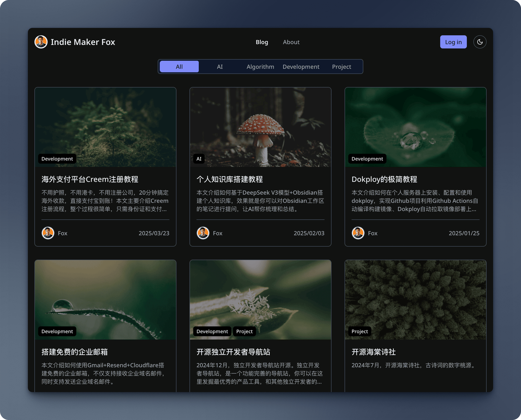Viewport: 521px width, 420px height.
Task: Click Project tag on snowflake leaf image
Action: tap(244, 331)
